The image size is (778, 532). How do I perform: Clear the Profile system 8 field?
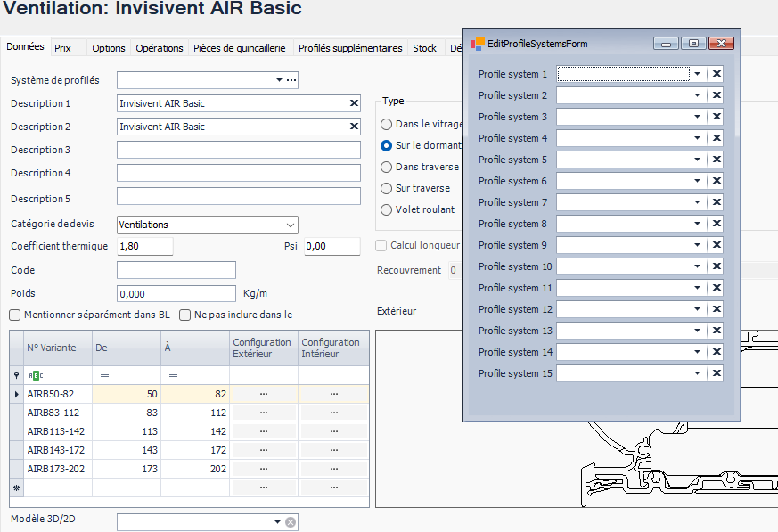[717, 224]
